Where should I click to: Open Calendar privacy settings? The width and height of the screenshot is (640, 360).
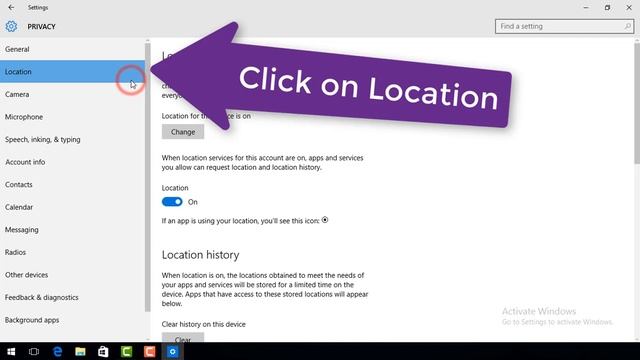pyautogui.click(x=72, y=207)
